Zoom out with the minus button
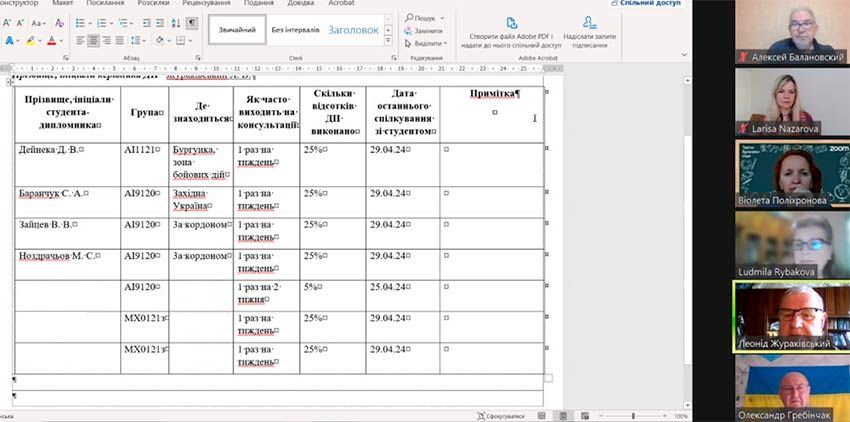The height and width of the screenshot is (422, 850). coord(602,416)
